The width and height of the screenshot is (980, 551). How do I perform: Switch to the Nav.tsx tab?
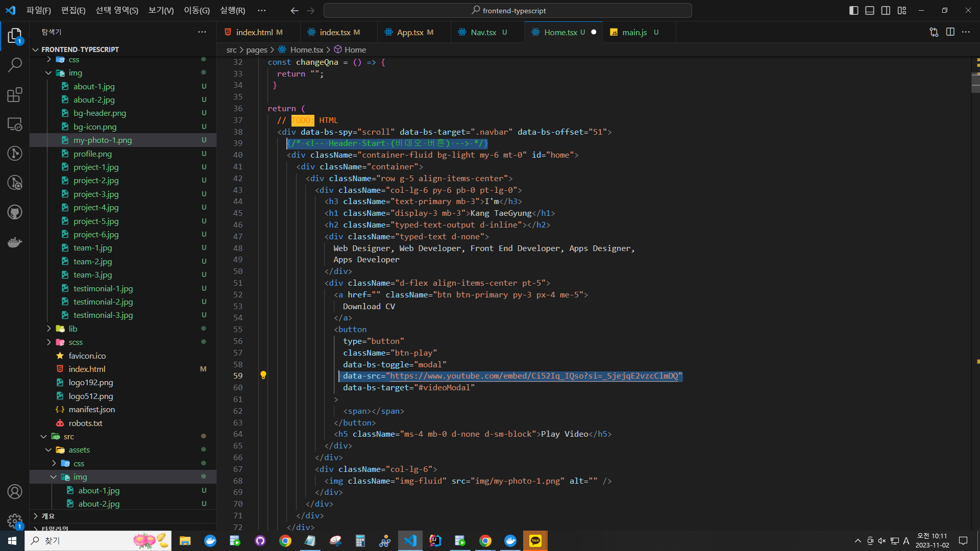click(x=483, y=32)
